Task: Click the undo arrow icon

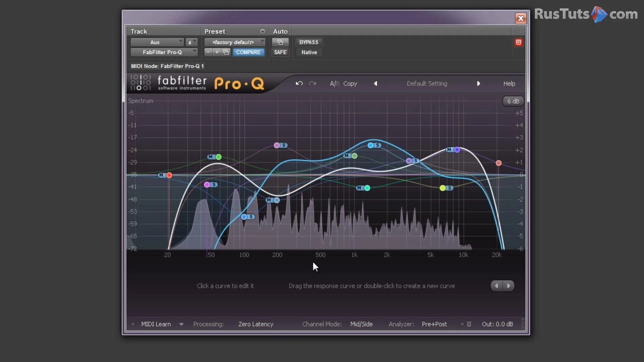Action: pos(299,83)
